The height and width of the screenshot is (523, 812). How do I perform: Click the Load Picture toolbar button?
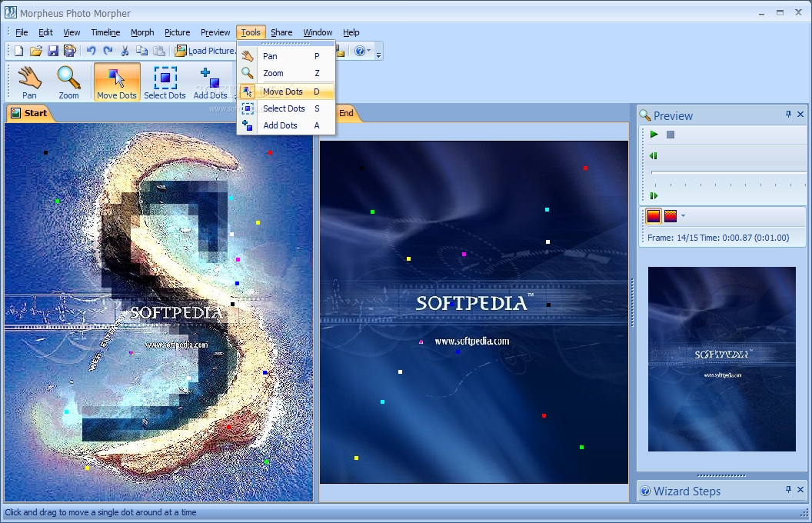(205, 51)
